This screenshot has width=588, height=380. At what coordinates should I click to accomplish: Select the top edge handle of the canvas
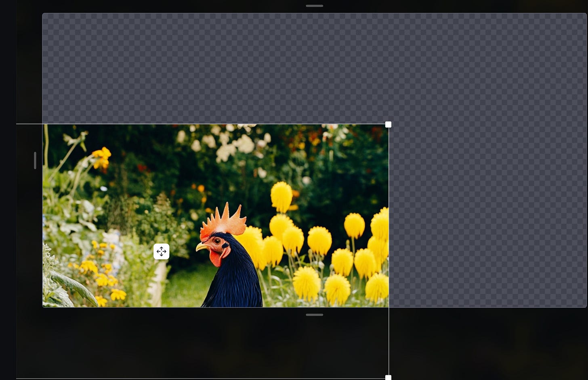point(314,6)
